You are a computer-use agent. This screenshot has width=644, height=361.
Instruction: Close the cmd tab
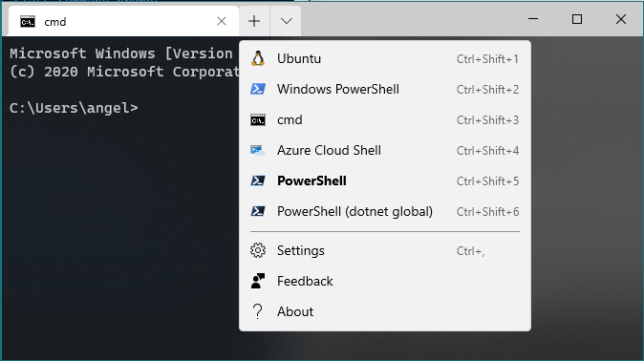[x=222, y=21]
